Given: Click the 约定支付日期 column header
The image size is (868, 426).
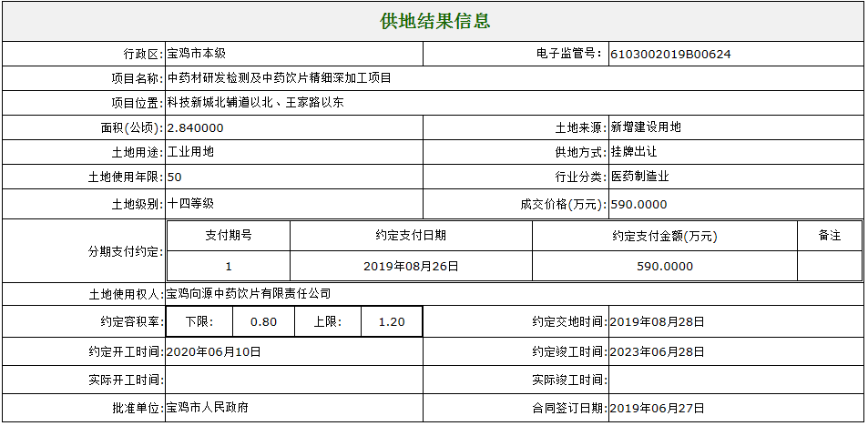Looking at the screenshot, I should pos(411,236).
